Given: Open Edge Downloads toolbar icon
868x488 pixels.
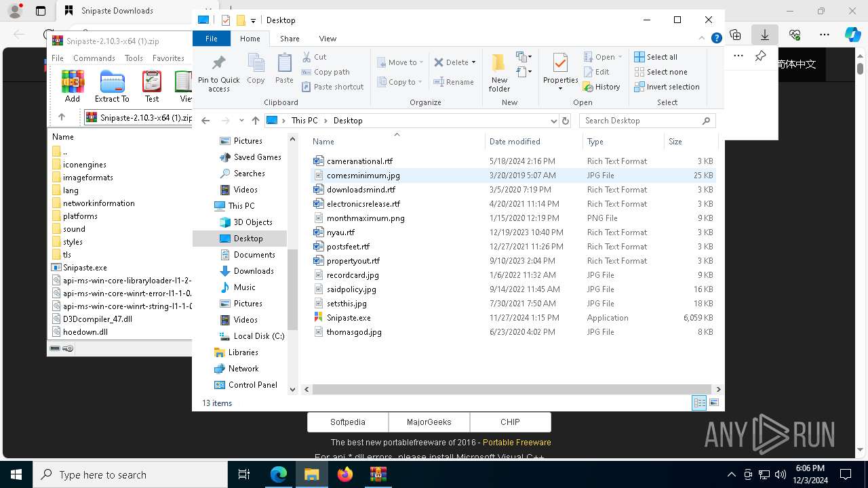Looking at the screenshot, I should point(764,35).
